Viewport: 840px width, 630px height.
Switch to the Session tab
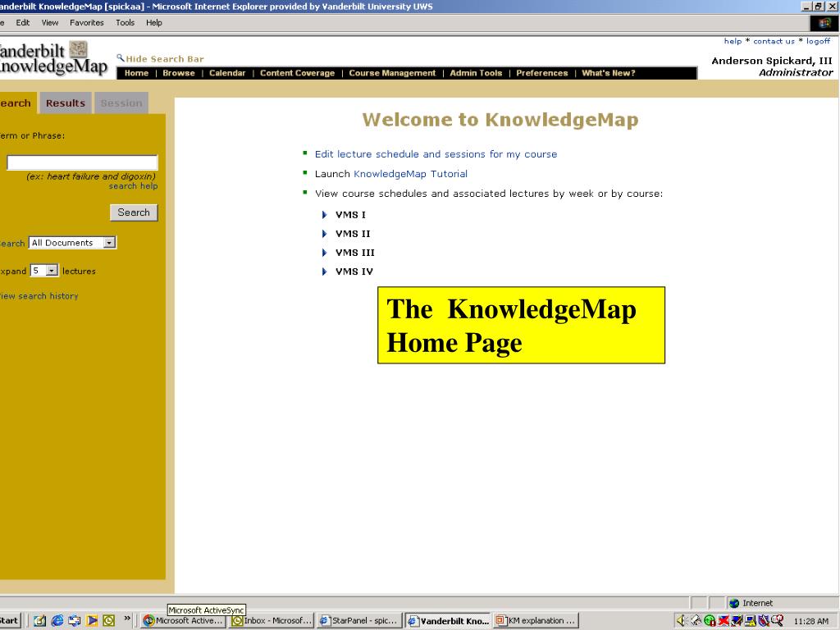(x=121, y=103)
